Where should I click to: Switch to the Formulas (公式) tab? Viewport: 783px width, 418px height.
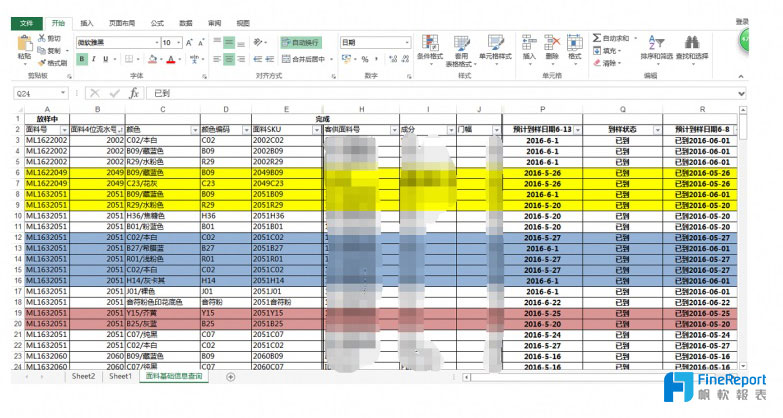pos(157,23)
